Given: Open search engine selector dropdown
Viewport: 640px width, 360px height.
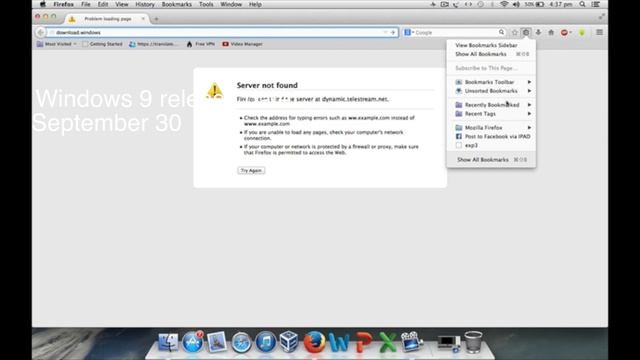Looking at the screenshot, I should tap(409, 32).
